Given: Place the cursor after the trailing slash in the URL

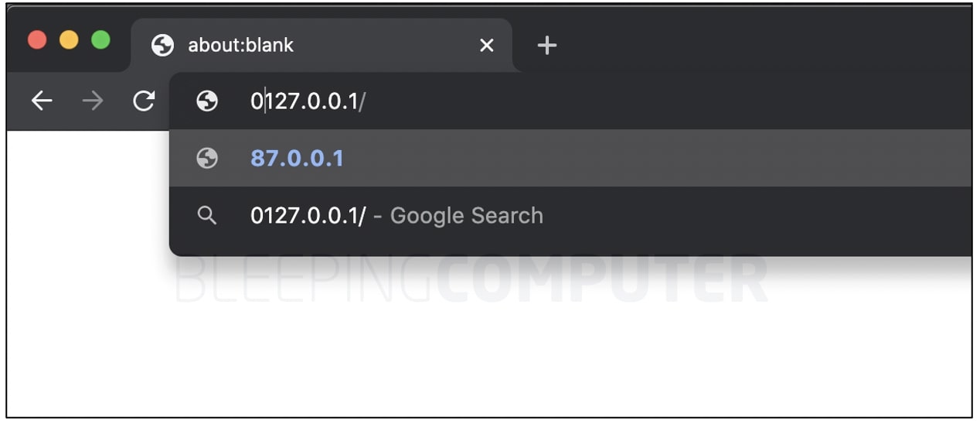Looking at the screenshot, I should [366, 101].
